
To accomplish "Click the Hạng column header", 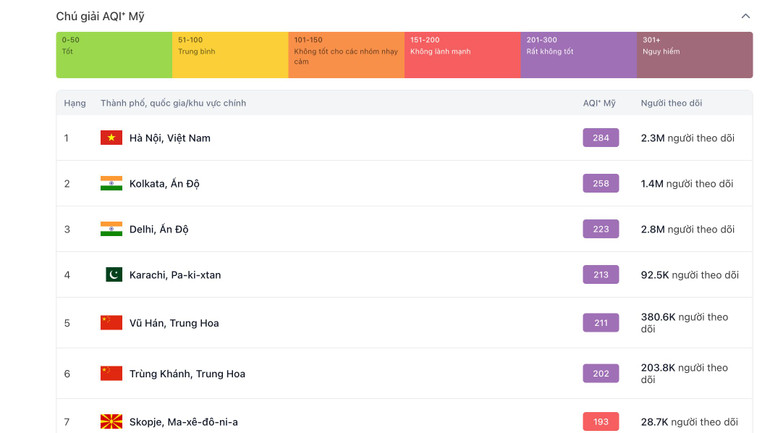I will [75, 103].
